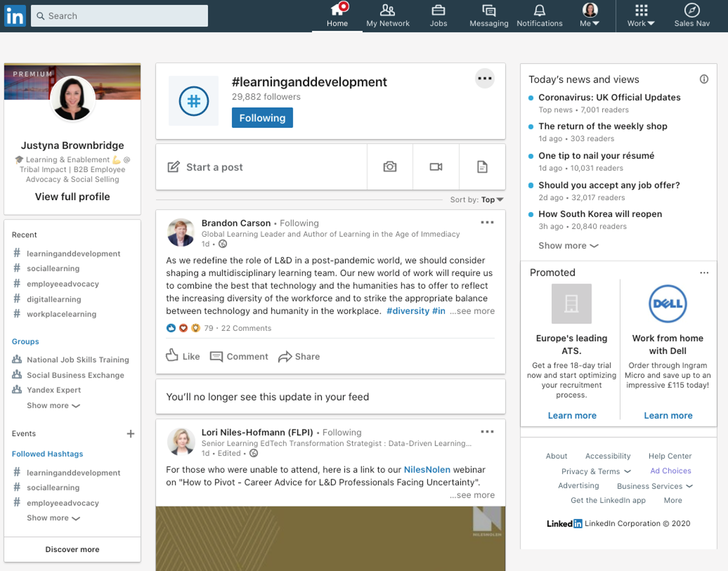Image resolution: width=728 pixels, height=571 pixels.
Task: Open the My Network tab
Action: point(388,16)
